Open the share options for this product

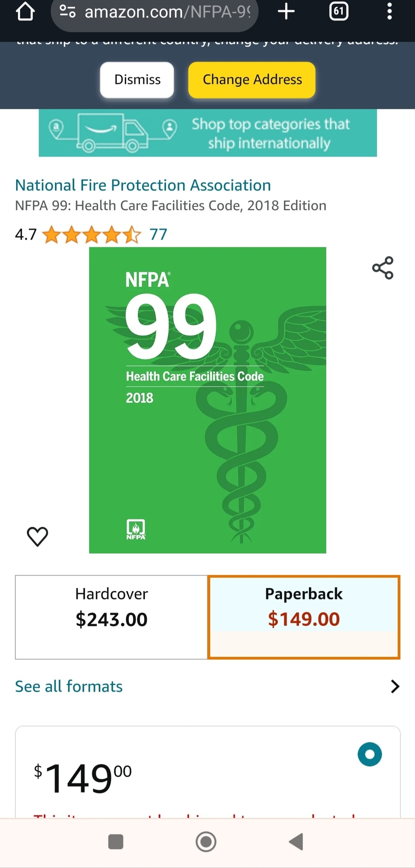click(383, 268)
